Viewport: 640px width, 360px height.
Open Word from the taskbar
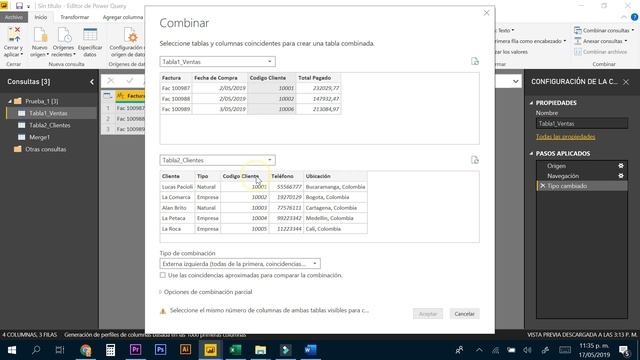310,350
